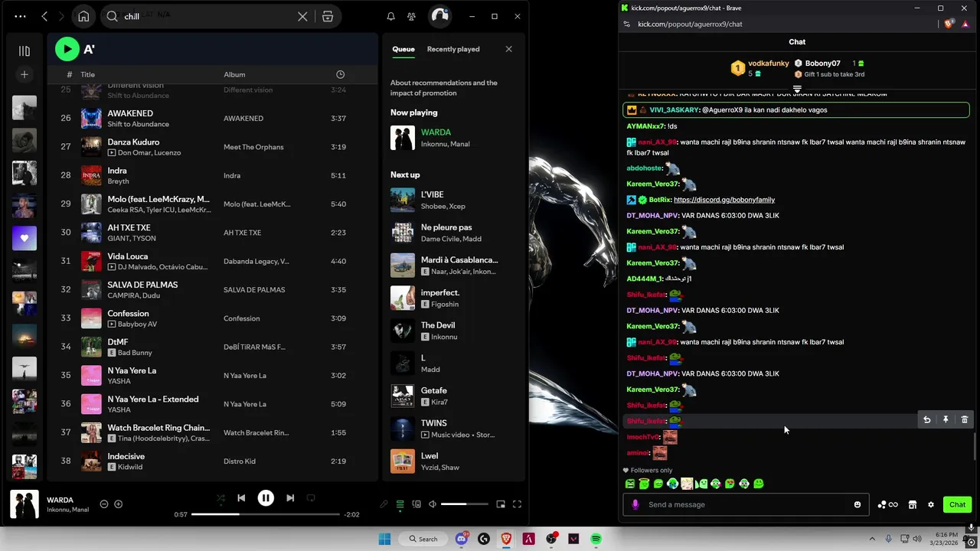Seek within the song progress bar
The width and height of the screenshot is (980, 551).
[x=264, y=514]
